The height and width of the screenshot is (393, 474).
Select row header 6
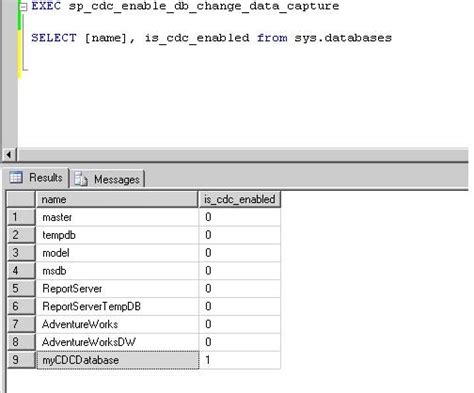click(x=21, y=306)
